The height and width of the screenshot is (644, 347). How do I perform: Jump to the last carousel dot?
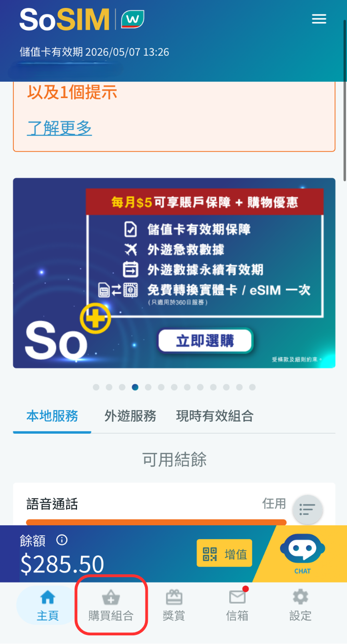(252, 387)
